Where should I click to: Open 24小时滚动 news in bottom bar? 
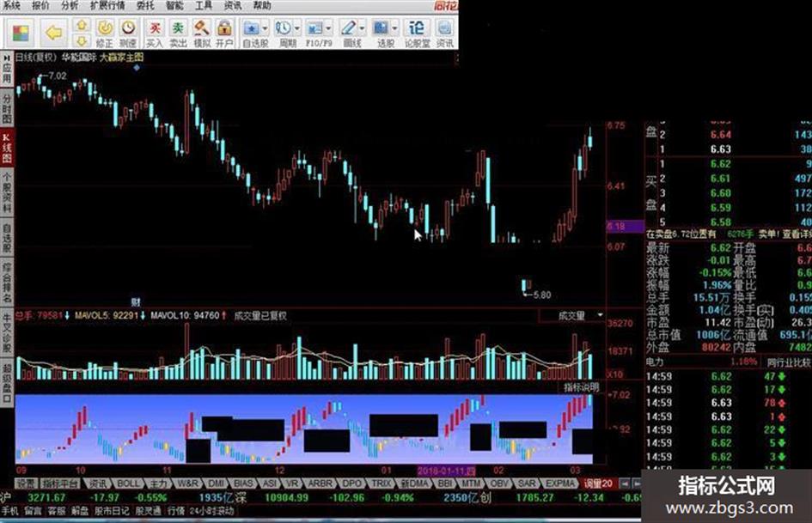coord(211,511)
